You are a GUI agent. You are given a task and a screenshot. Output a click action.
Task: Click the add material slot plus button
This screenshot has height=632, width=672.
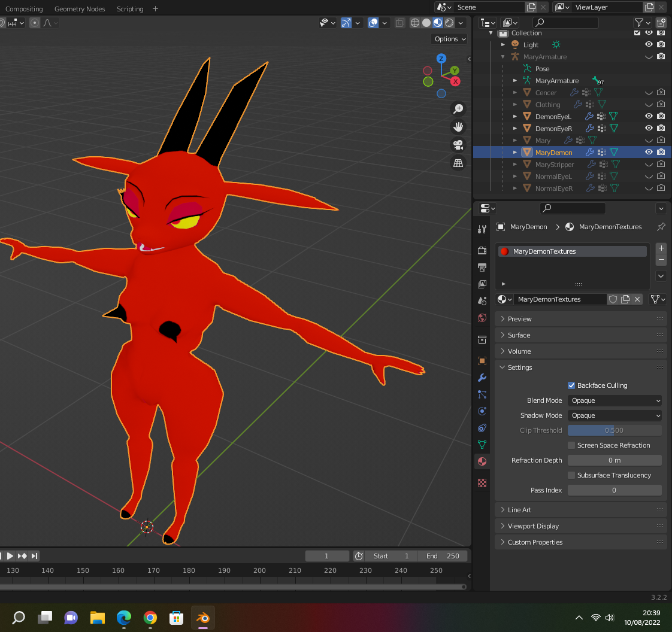661,248
